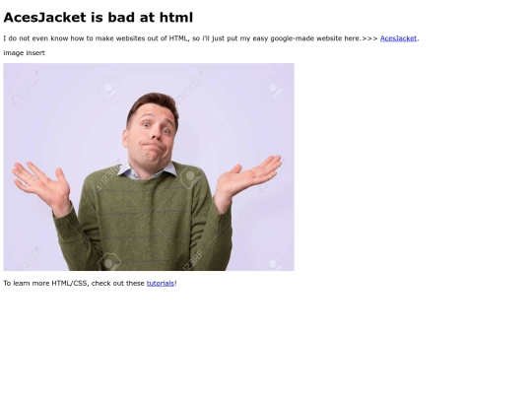Click the exclamation mark after tutorials
The height and width of the screenshot is (399, 532).
pyautogui.click(x=175, y=283)
